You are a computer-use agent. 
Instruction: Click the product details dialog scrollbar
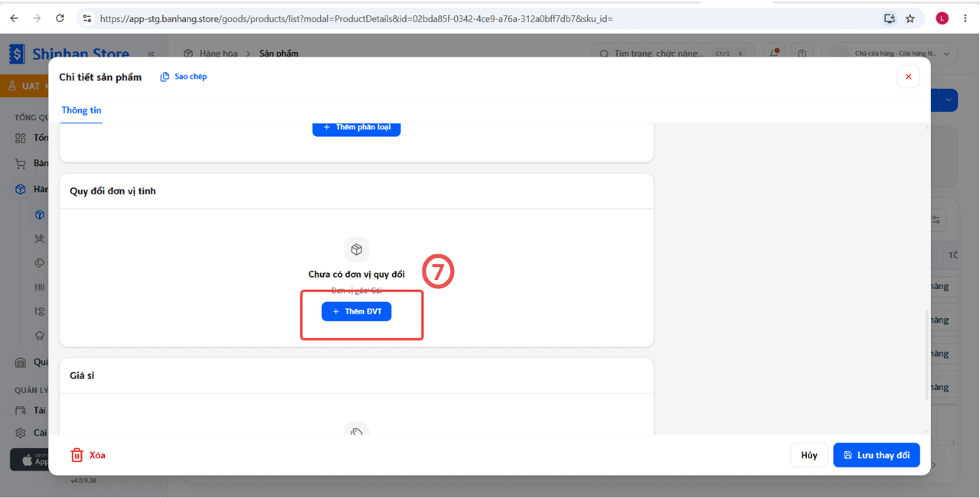tap(927, 354)
